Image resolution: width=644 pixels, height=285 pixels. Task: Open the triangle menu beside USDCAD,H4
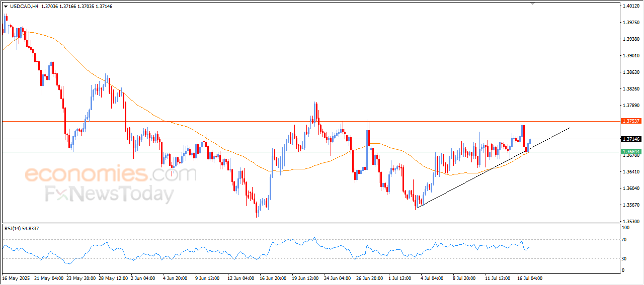pos(6,7)
